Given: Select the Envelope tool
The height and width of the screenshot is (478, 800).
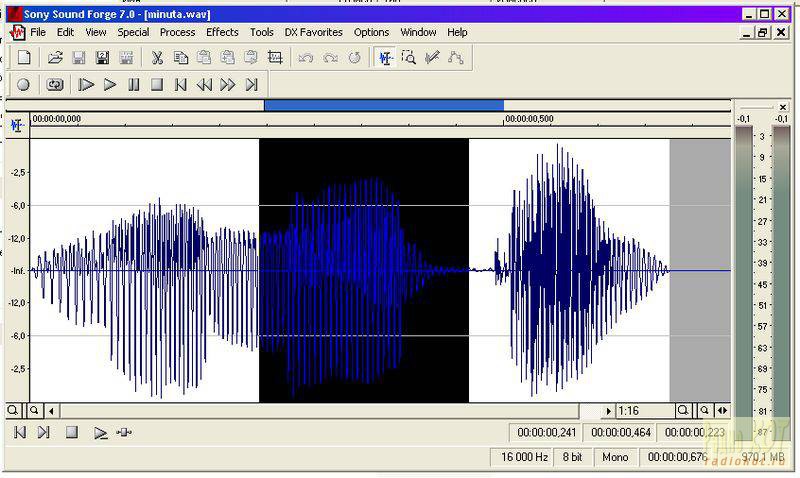Looking at the screenshot, I should (x=455, y=58).
